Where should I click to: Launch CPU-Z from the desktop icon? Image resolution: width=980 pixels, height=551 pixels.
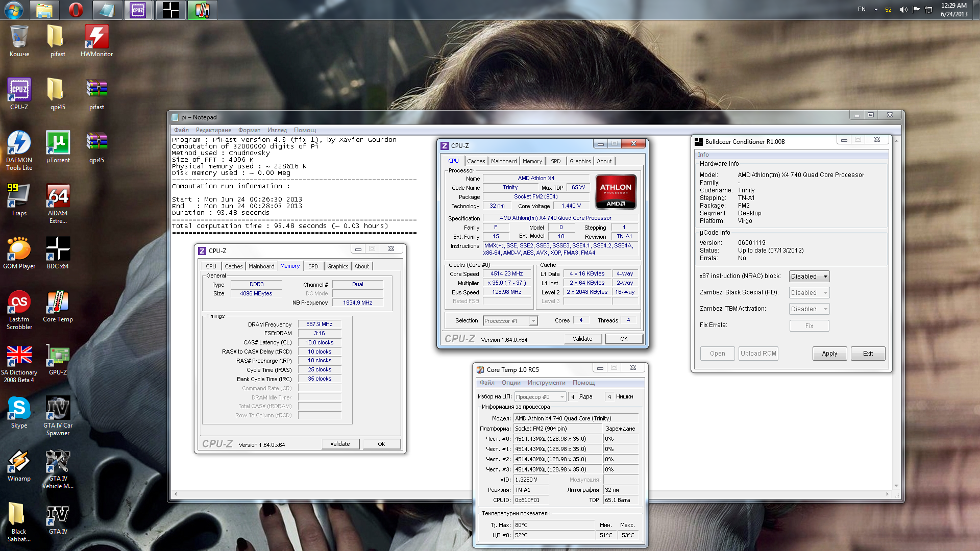click(x=19, y=94)
